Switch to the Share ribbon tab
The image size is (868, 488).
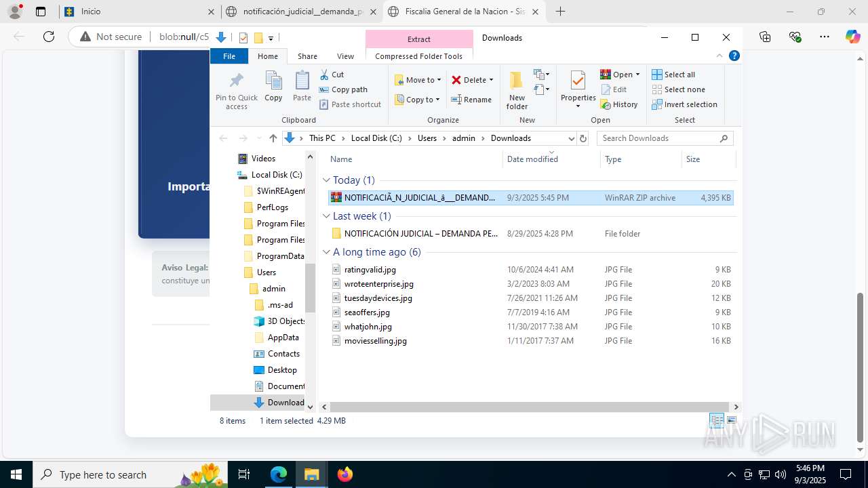(x=307, y=56)
